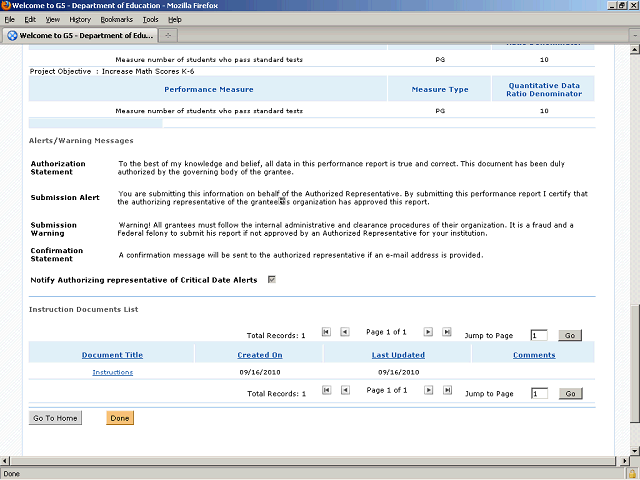Click the Alerts/Warning Messages heading

pos(81,140)
